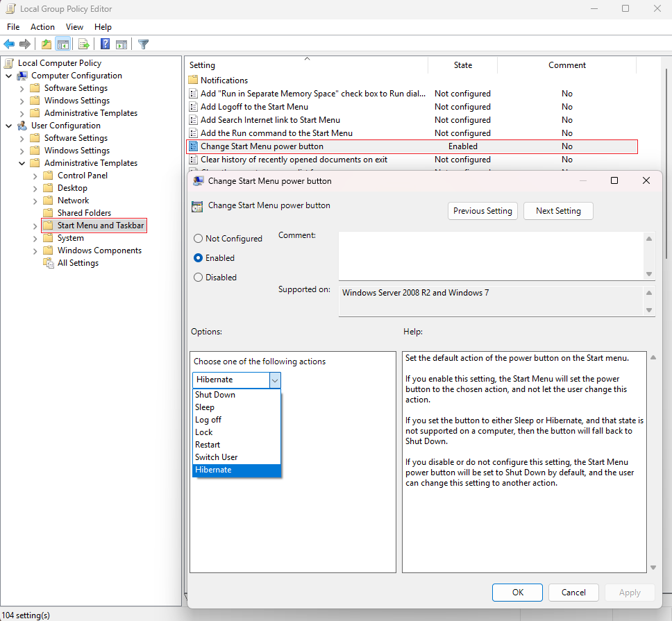The width and height of the screenshot is (672, 621).
Task: Click the Local Group Policy Editor title icon
Action: click(x=10, y=9)
